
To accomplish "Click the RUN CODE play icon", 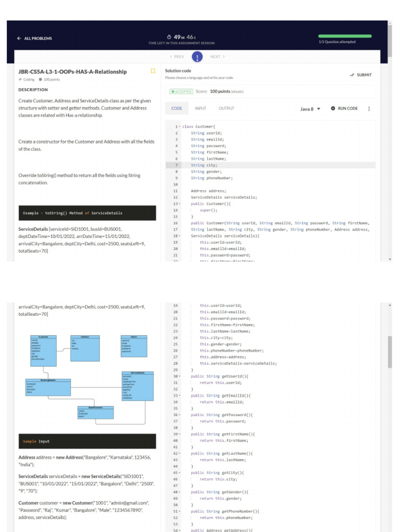I will [333, 108].
